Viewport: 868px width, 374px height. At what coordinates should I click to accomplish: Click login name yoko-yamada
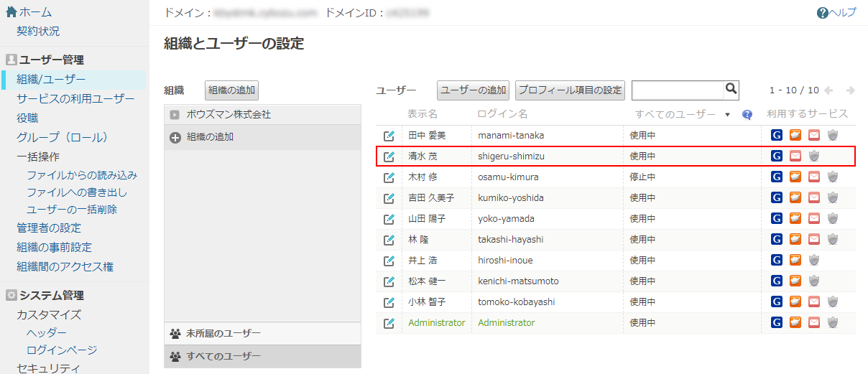[506, 218]
